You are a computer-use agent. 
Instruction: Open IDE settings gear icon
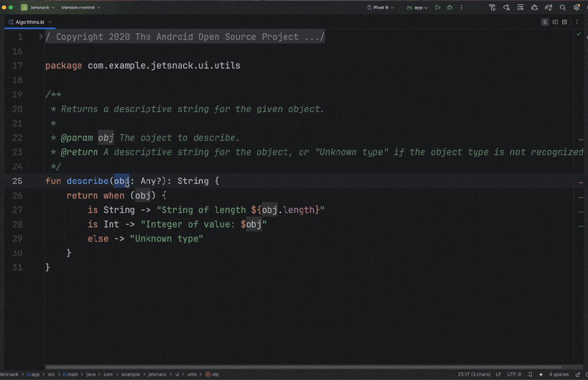tap(577, 8)
